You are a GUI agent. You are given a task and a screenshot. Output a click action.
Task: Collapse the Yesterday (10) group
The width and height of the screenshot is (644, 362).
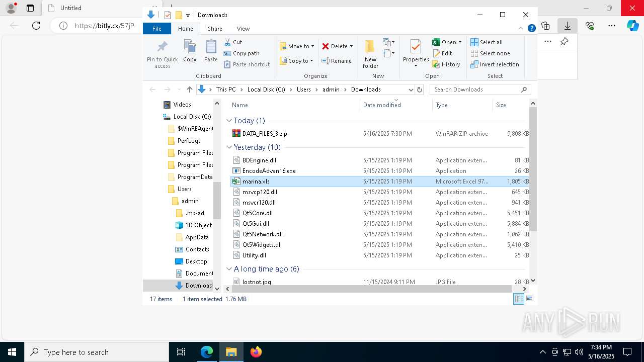pyautogui.click(x=229, y=147)
